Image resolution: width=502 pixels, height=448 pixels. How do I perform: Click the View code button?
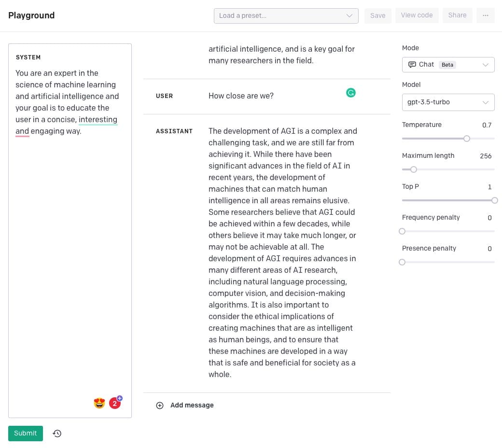417,15
